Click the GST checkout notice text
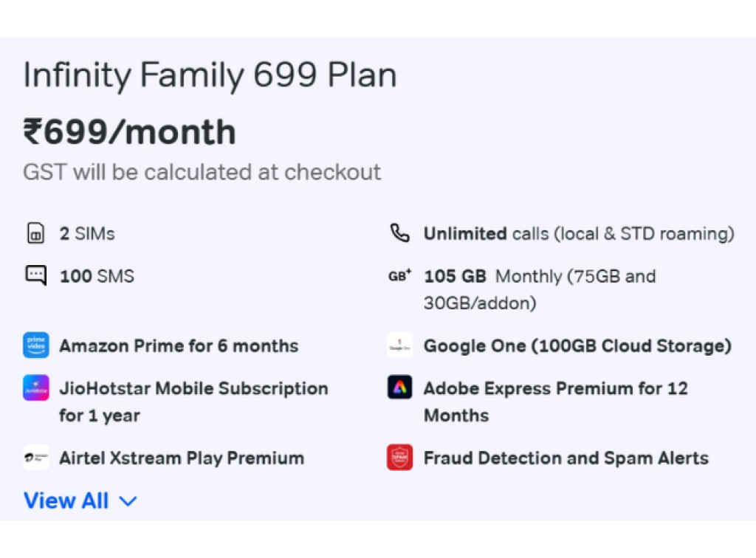This screenshot has height=558, width=756. pos(202,172)
